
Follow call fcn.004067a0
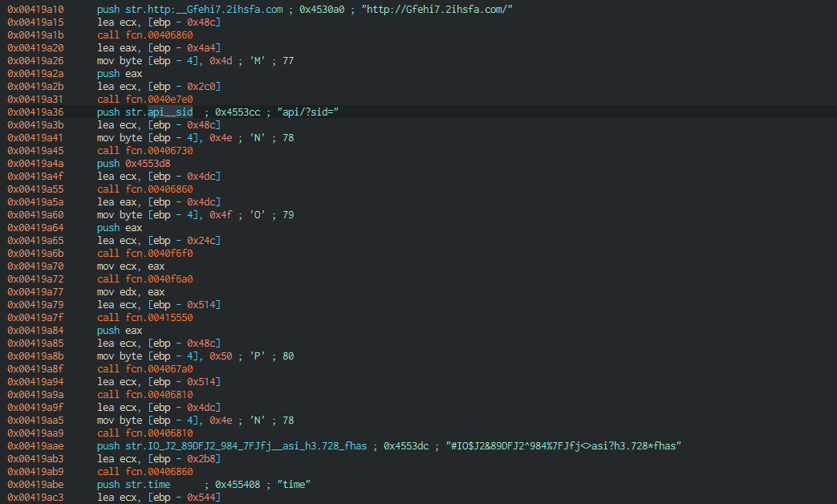coord(144,368)
